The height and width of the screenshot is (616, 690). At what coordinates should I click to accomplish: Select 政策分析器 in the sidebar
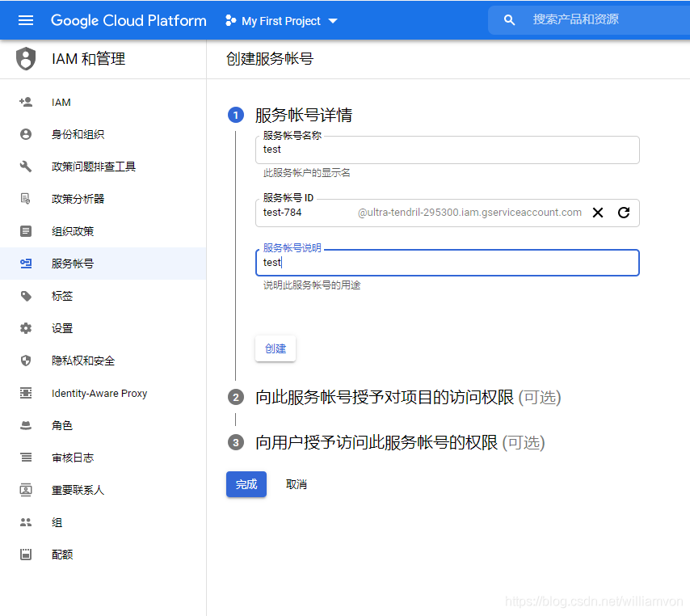(x=103, y=199)
